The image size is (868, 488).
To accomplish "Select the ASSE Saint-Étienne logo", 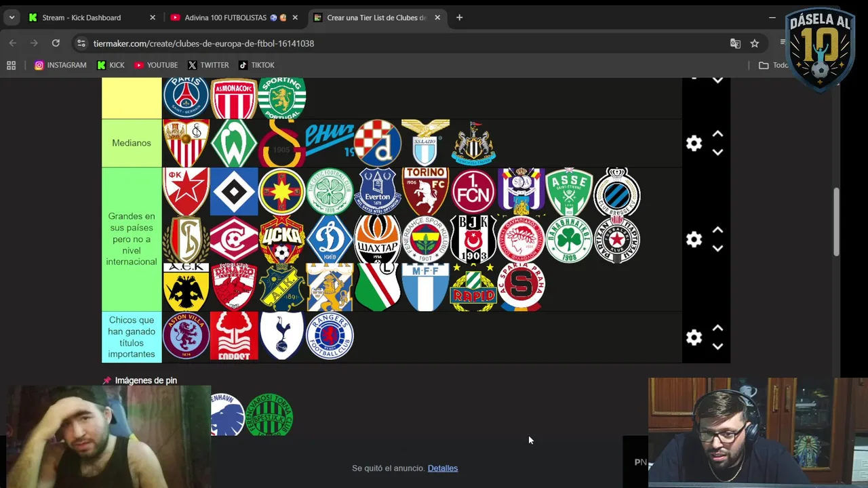I will (x=569, y=192).
